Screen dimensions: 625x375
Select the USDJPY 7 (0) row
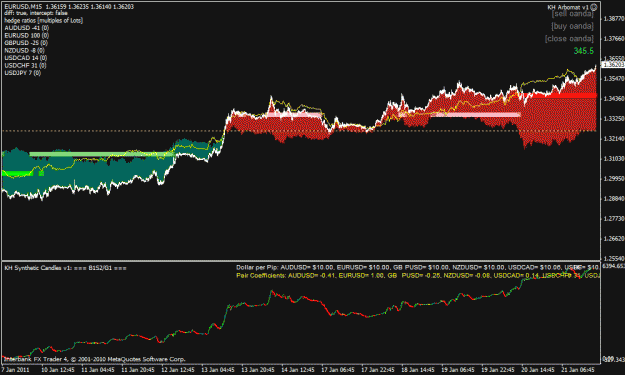pyautogui.click(x=22, y=73)
